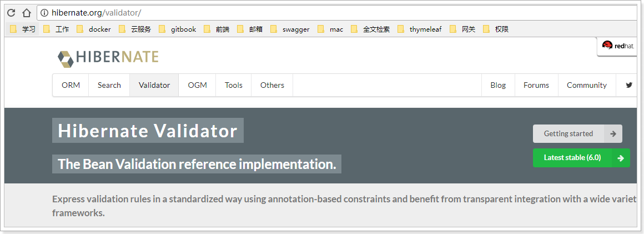The image size is (644, 234).
Task: Click the arrow on Getting started button
Action: [613, 134]
